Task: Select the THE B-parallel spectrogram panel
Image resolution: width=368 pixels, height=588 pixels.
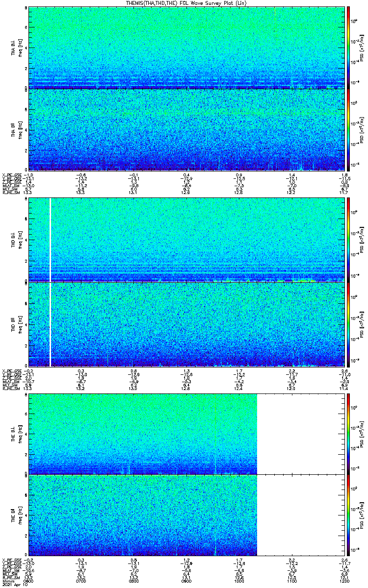Action: point(187,515)
